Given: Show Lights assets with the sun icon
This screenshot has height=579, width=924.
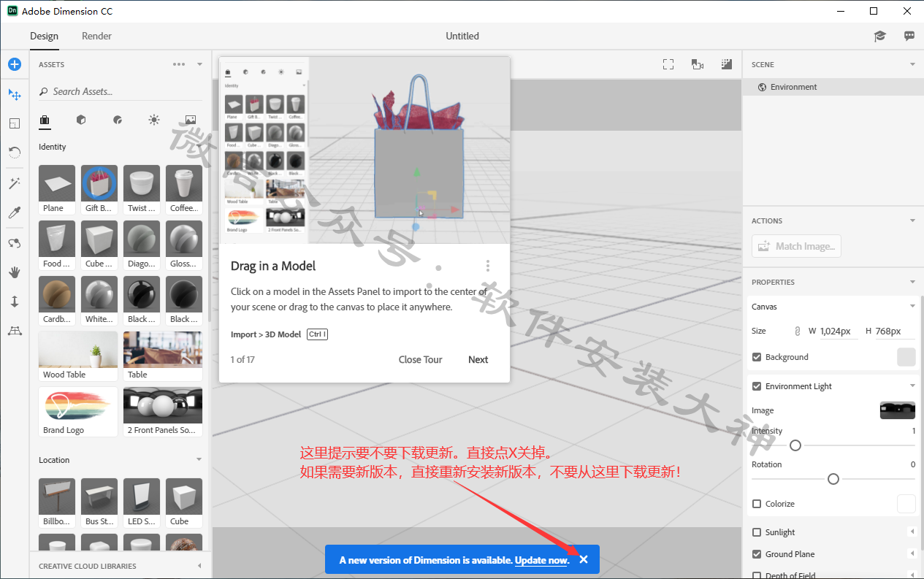Looking at the screenshot, I should (x=153, y=120).
